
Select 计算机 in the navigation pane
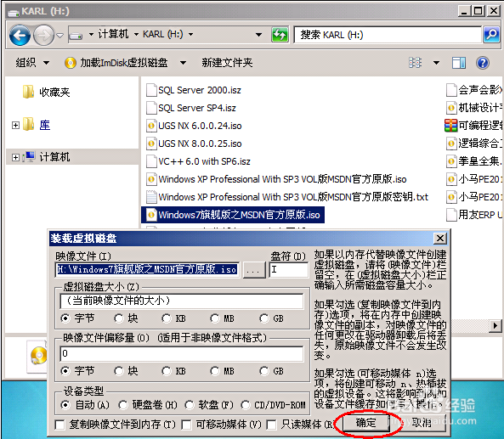click(x=54, y=157)
